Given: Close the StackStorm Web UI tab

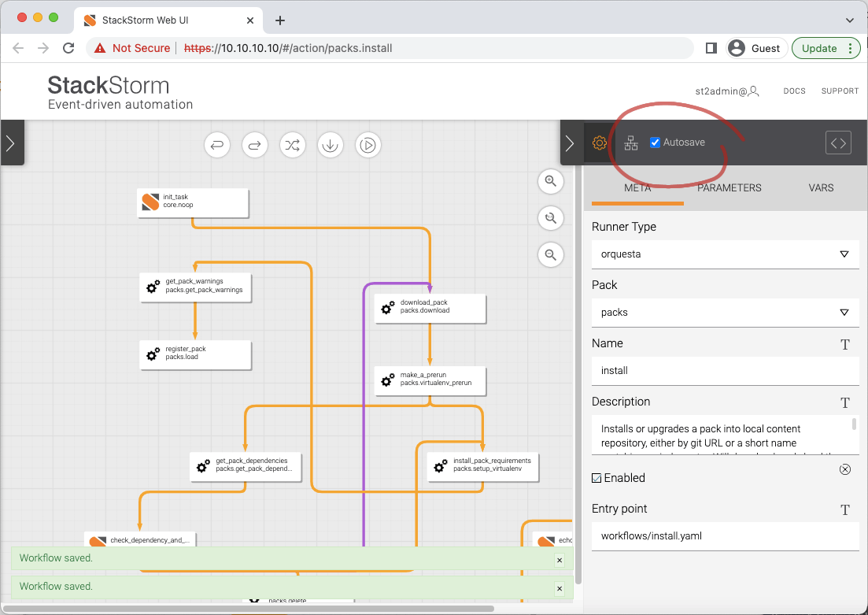Looking at the screenshot, I should click(x=250, y=20).
